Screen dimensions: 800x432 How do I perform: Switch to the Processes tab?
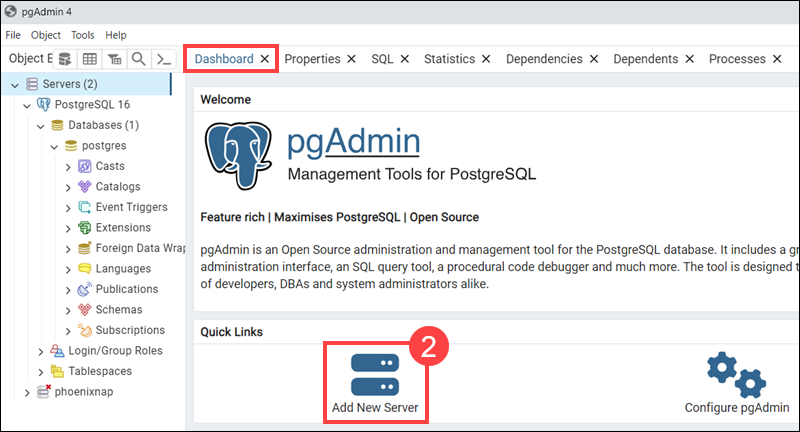[737, 59]
